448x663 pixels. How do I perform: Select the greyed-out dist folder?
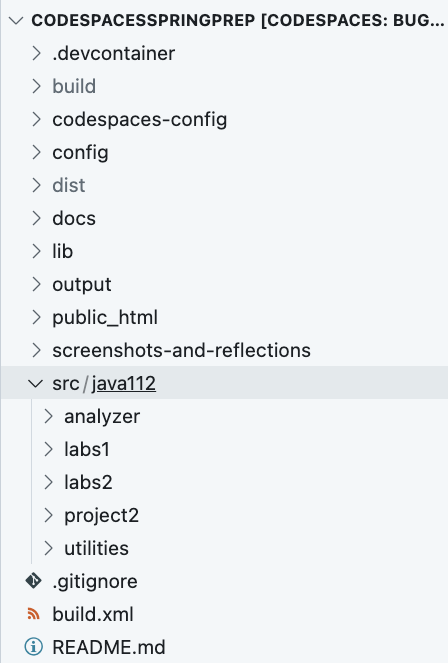(224, 185)
